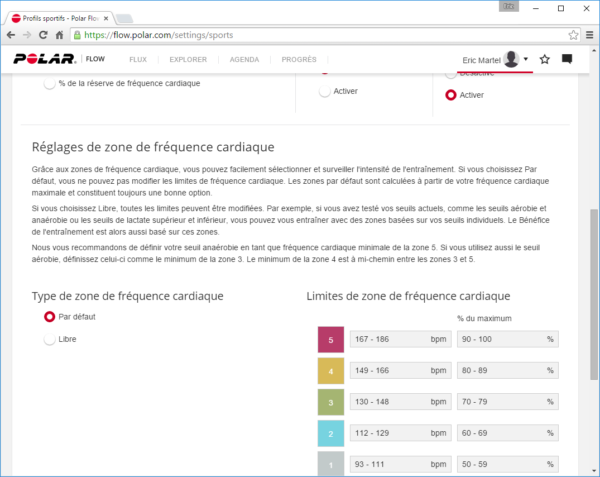Click the zone 4 yellow color swatch

coord(330,372)
